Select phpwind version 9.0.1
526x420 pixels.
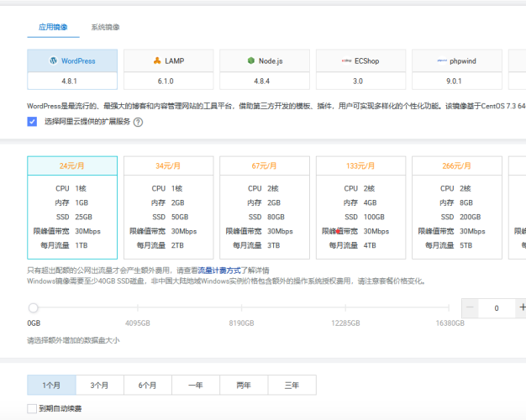[457, 81]
